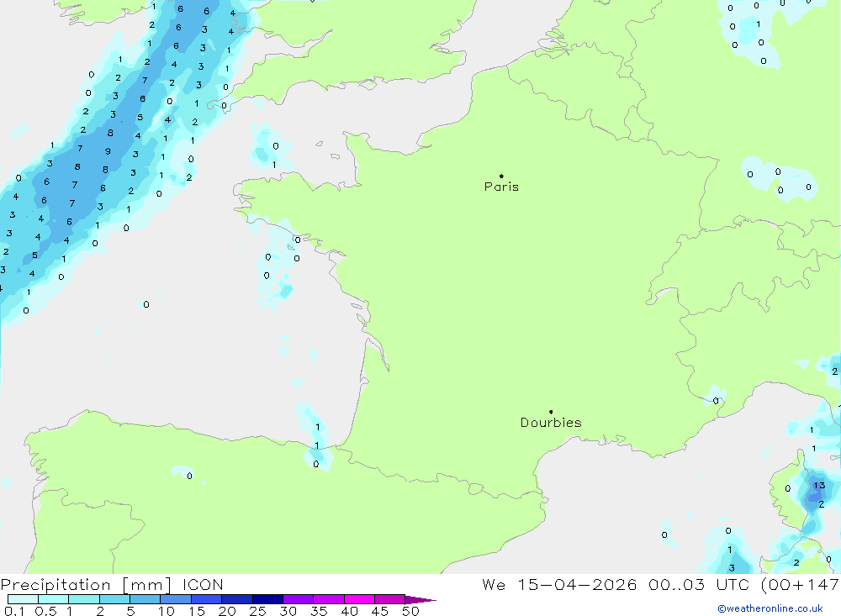This screenshot has width=841, height=616.
Task: Click the legend scale label '35'
Action: [319, 611]
